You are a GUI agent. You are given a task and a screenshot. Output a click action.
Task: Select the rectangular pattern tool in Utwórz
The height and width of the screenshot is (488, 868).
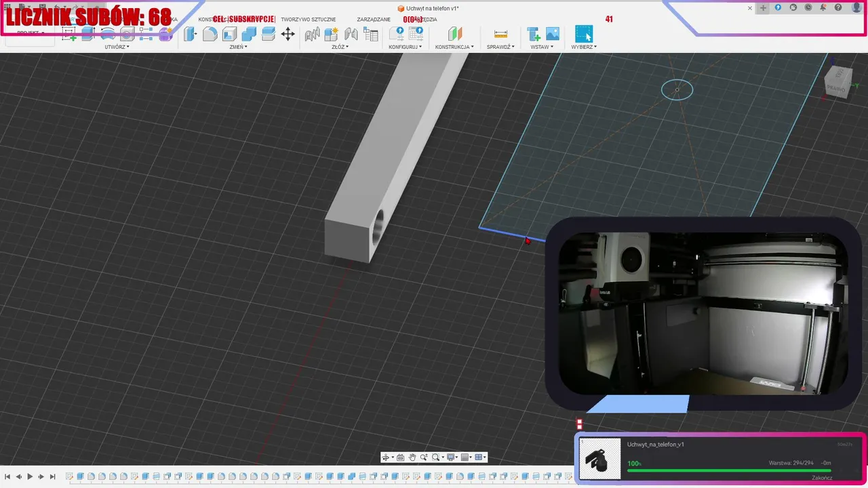click(146, 34)
